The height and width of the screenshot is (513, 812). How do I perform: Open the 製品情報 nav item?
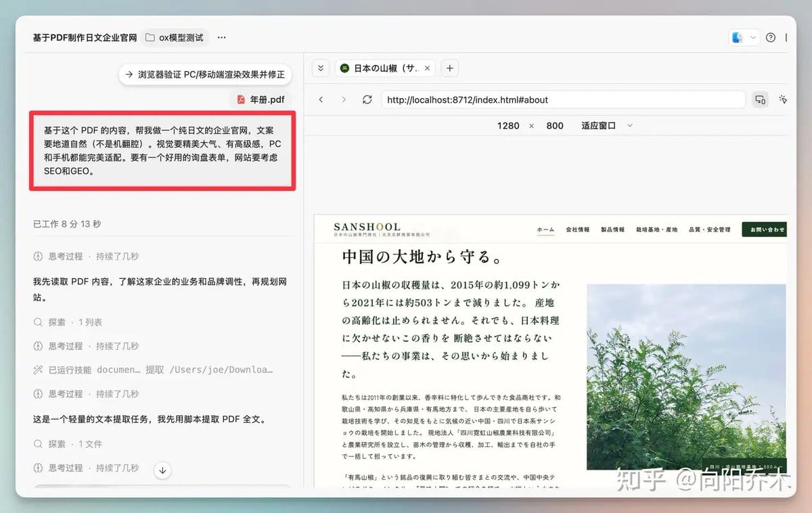[612, 229]
